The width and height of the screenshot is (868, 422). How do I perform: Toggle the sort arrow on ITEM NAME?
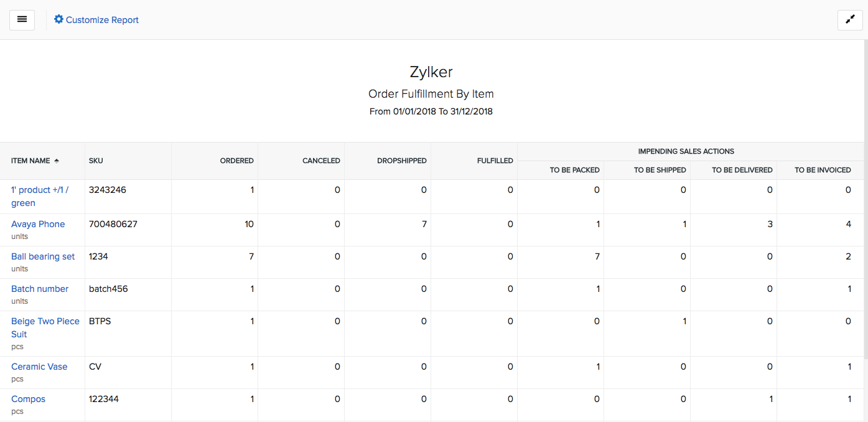(x=55, y=160)
